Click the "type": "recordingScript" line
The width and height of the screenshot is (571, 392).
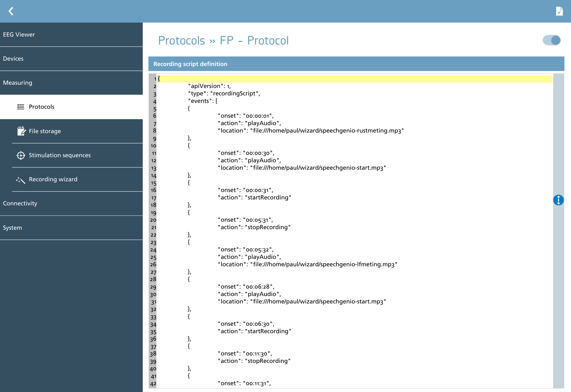(x=224, y=93)
